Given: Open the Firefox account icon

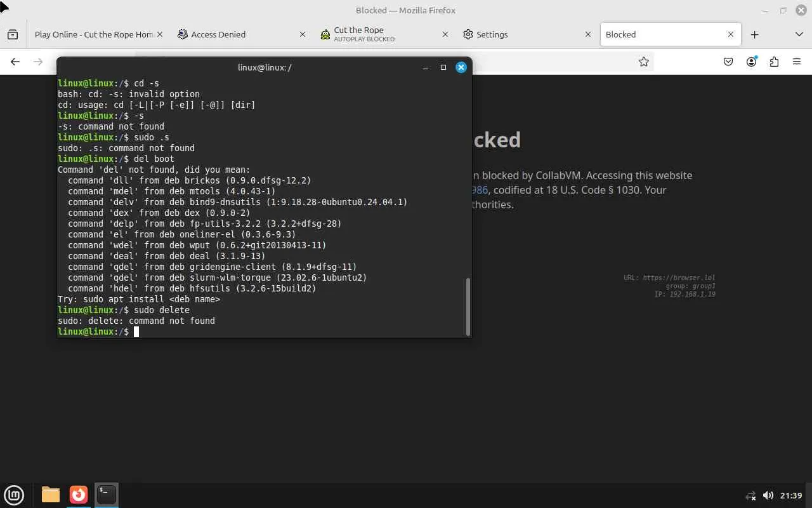Looking at the screenshot, I should [752, 62].
